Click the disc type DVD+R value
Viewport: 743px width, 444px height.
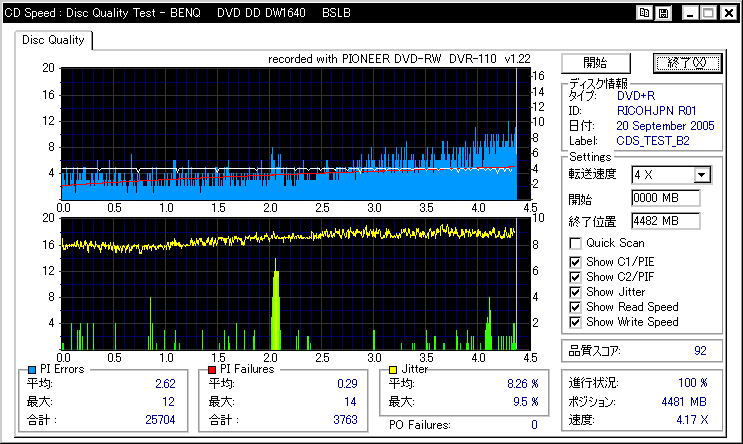(636, 96)
